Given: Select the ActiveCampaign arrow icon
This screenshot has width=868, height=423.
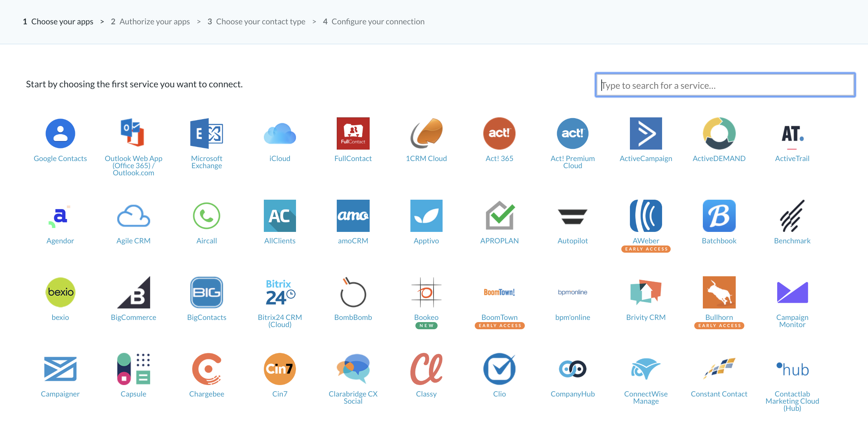Looking at the screenshot, I should pos(646,133).
